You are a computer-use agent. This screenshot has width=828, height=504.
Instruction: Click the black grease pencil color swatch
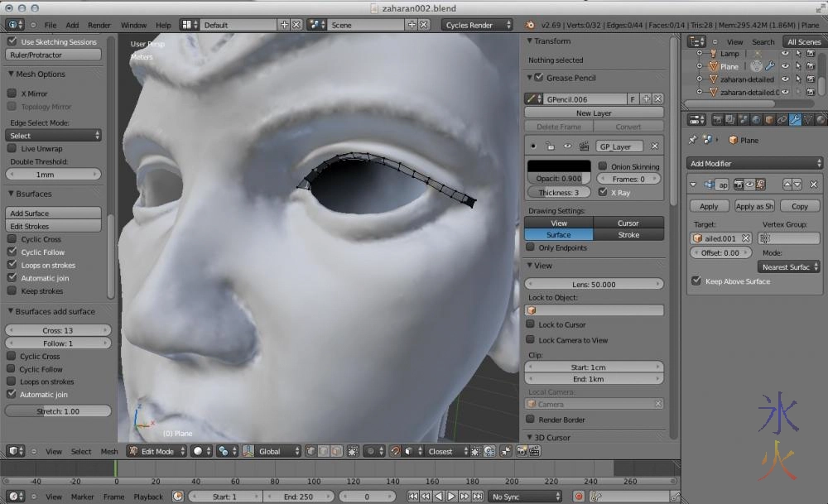point(559,166)
